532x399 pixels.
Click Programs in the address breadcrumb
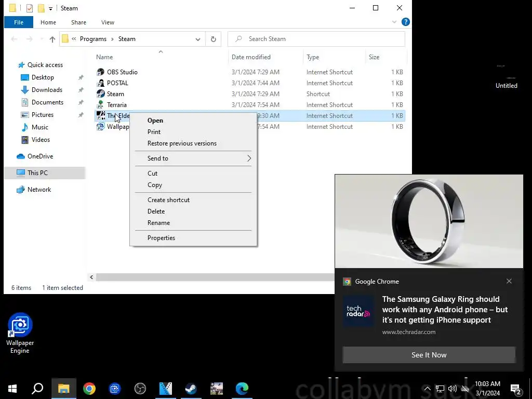[93, 39]
